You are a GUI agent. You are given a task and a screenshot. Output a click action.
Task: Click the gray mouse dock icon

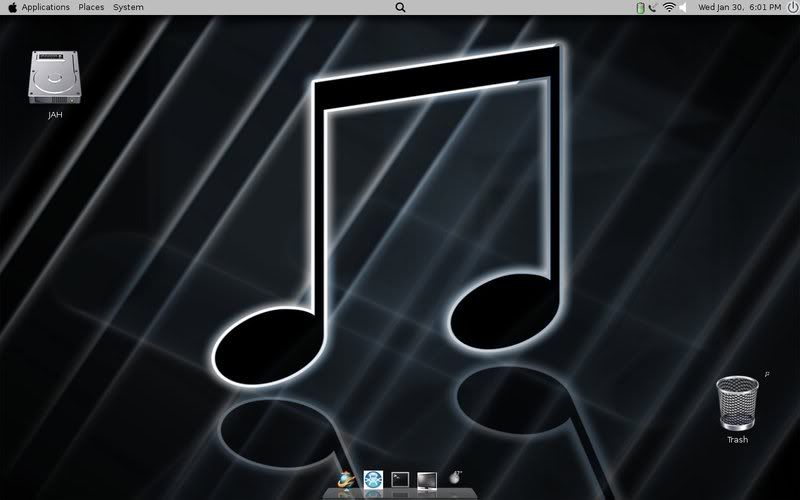point(455,478)
